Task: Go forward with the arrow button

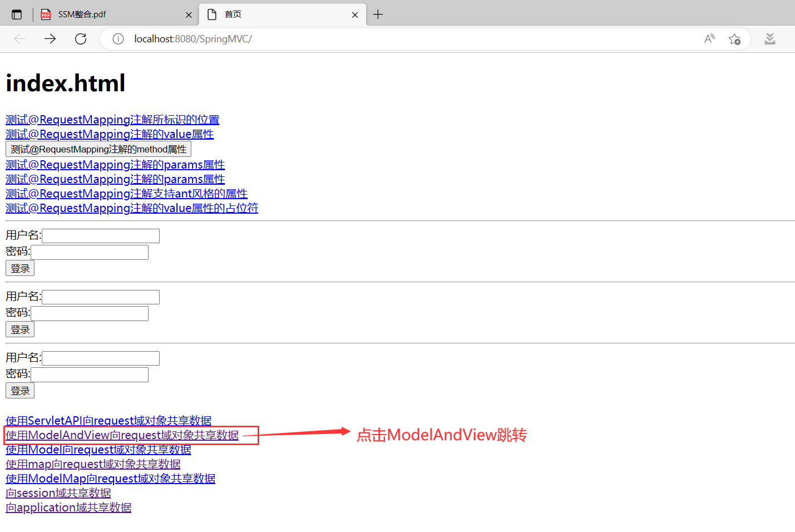Action: point(50,38)
